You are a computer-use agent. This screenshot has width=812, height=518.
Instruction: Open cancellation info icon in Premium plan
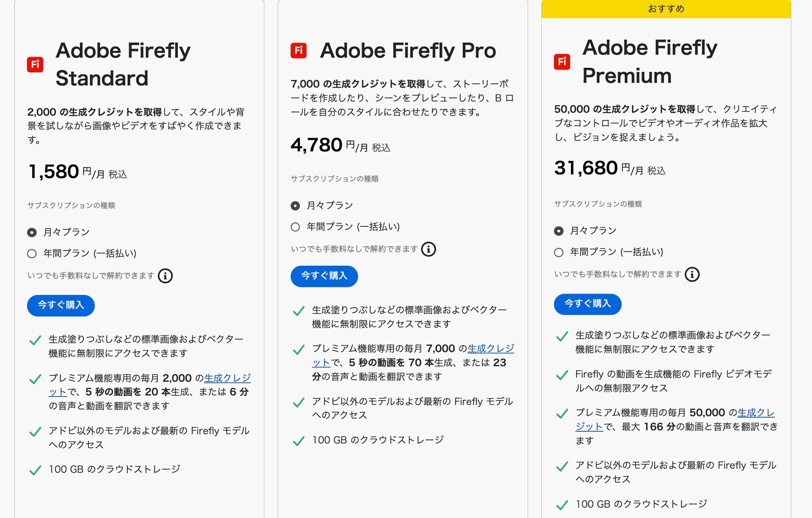692,274
